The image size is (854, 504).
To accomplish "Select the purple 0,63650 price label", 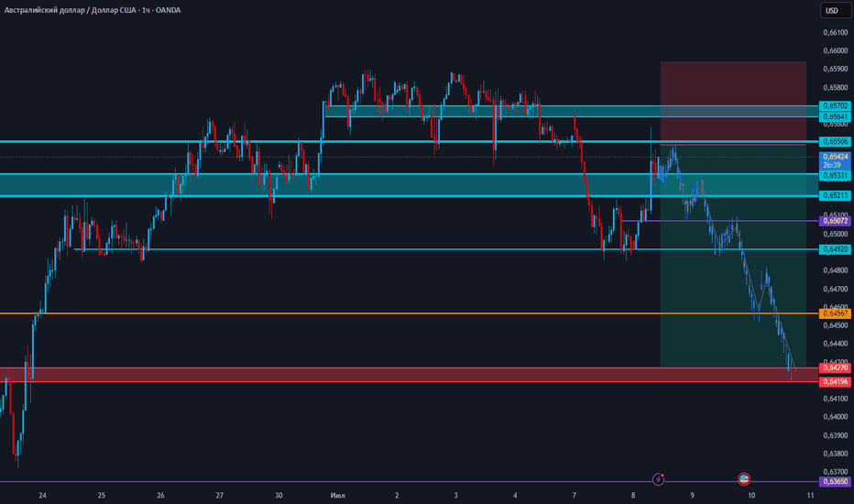I will [x=835, y=482].
